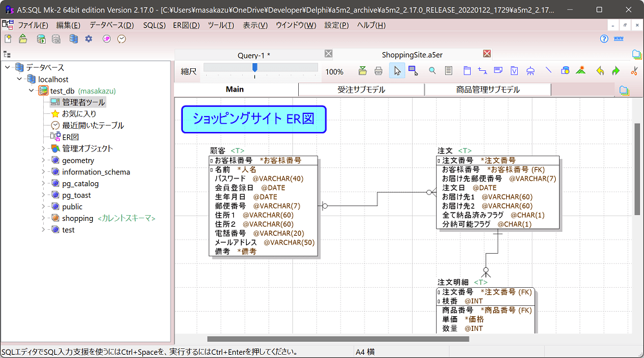Screen dimensions: 644x358
Task: Click the scissors cut icon
Action: 634,71
